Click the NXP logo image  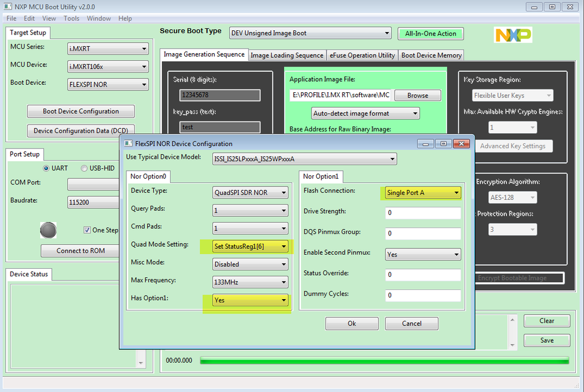[513, 34]
